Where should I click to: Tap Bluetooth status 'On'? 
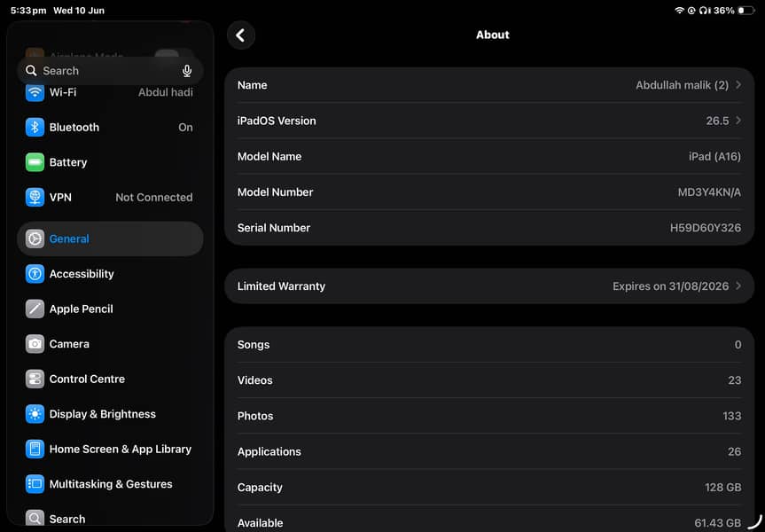pos(185,128)
